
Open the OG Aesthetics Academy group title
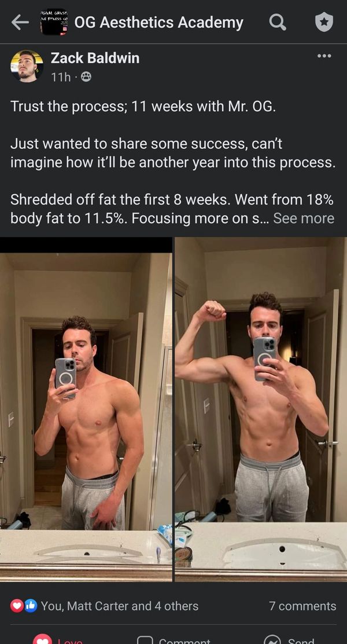point(158,23)
